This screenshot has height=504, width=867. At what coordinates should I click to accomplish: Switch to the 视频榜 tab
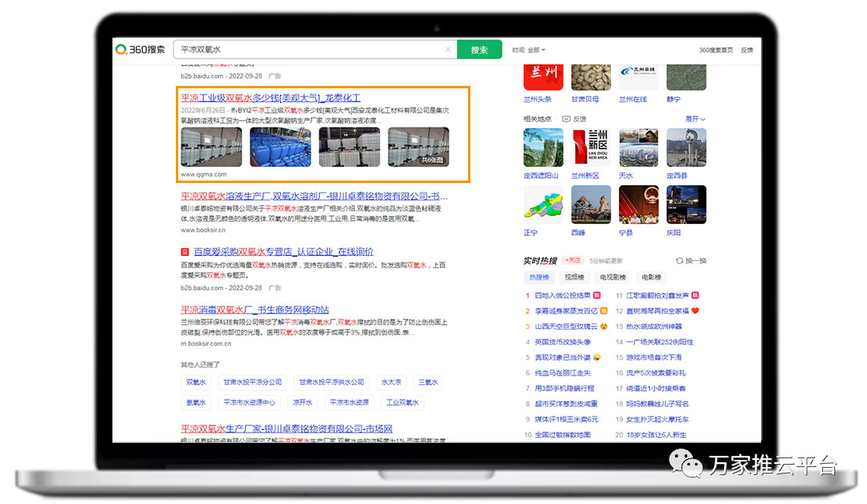574,277
